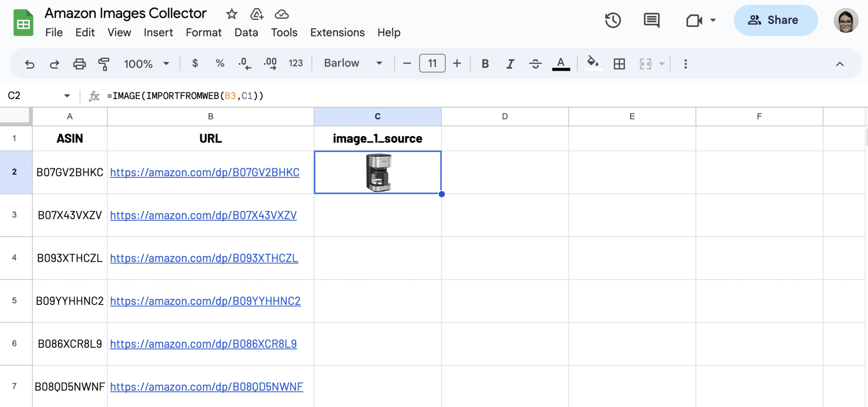The image size is (868, 407).
Task: Open the Borders menu icon
Action: [620, 64]
